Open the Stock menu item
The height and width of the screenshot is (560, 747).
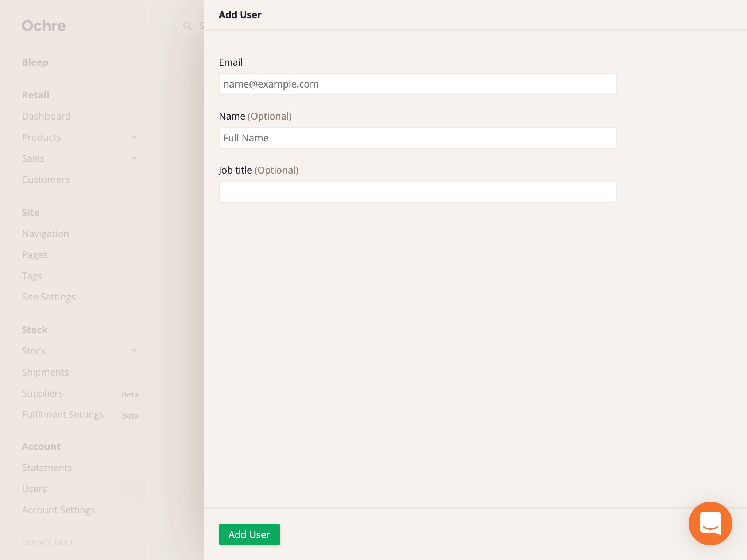click(x=34, y=351)
